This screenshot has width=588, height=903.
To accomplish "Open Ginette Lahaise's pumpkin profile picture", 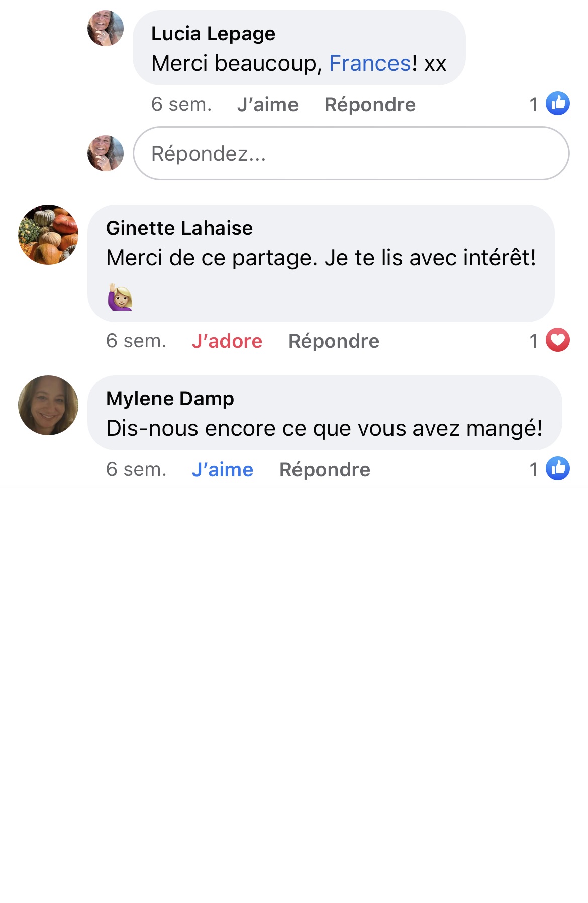I will tap(48, 235).
